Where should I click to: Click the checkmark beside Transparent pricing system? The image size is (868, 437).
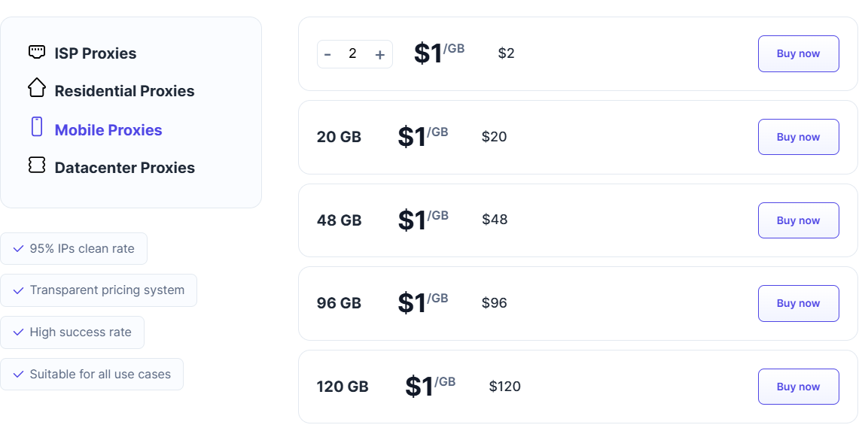pyautogui.click(x=19, y=290)
